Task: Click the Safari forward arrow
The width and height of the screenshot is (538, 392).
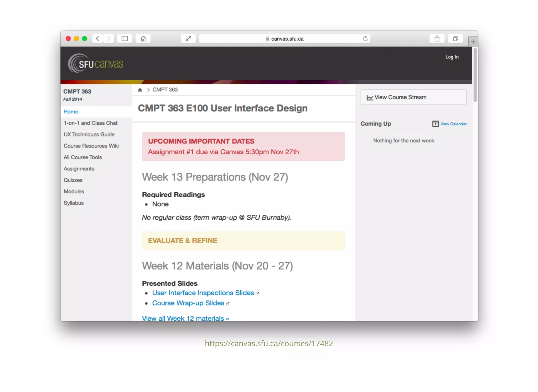Action: click(x=108, y=39)
